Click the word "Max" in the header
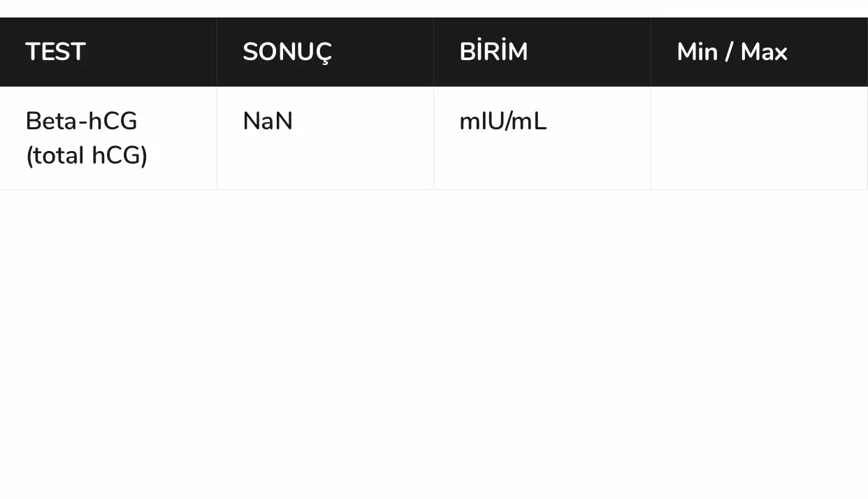 coord(764,52)
